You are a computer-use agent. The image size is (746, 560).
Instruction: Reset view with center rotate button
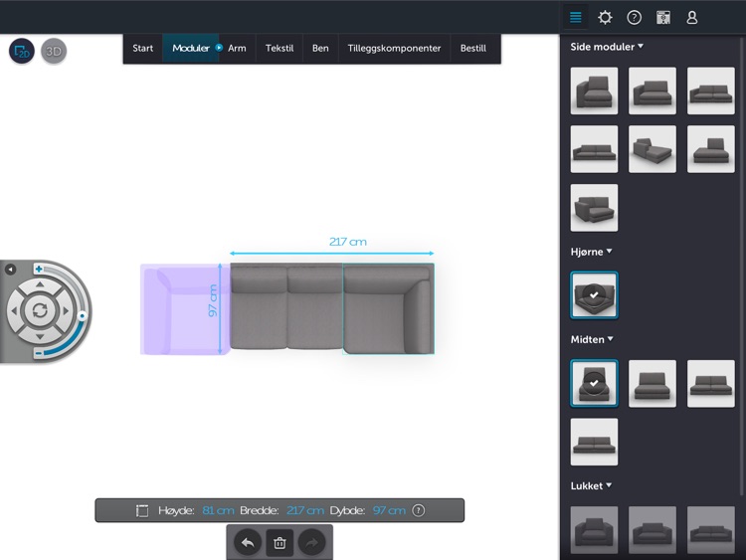point(40,310)
